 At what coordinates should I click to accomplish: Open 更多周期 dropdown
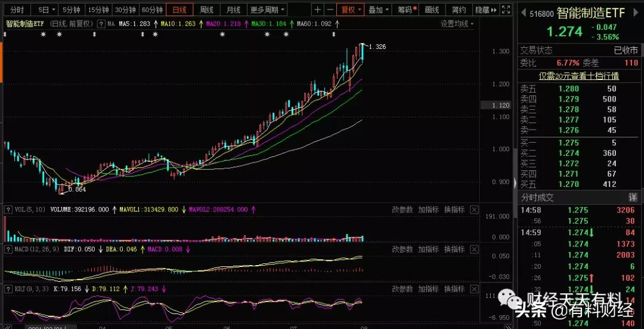[267, 10]
